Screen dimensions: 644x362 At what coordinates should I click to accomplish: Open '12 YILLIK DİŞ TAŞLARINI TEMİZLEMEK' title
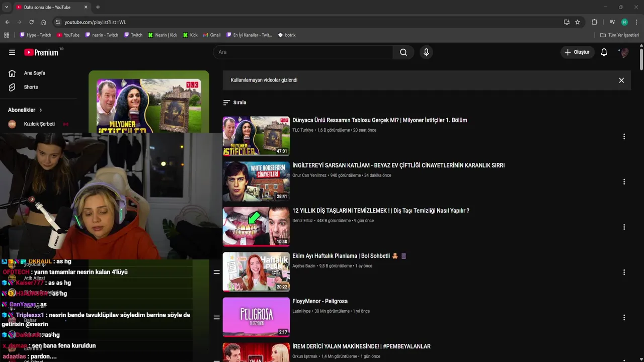pos(381,211)
